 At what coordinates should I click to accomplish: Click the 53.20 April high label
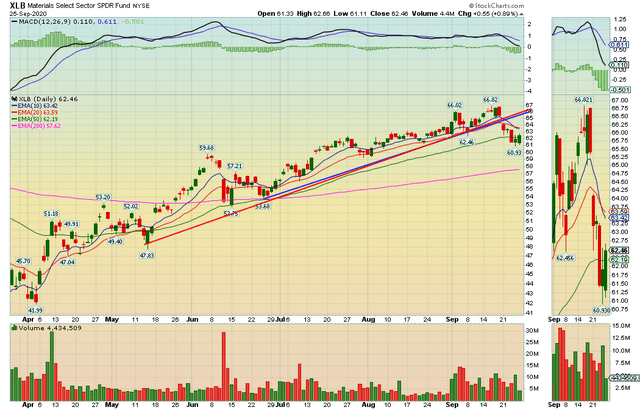[103, 197]
